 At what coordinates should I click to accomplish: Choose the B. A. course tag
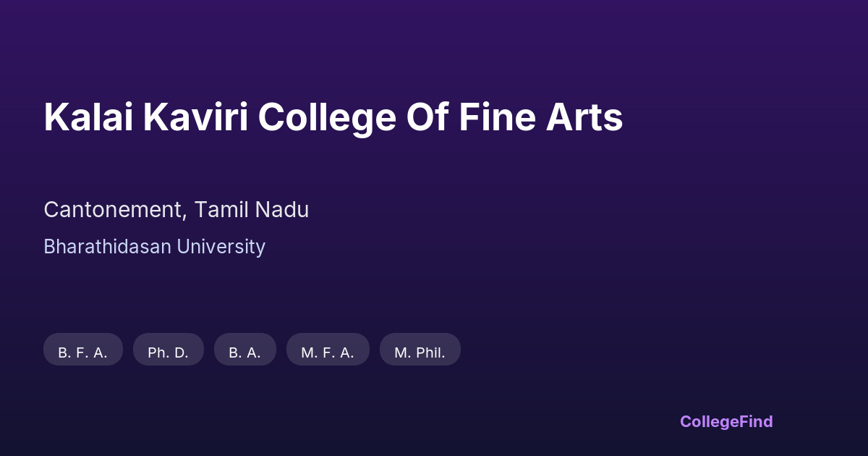244,352
